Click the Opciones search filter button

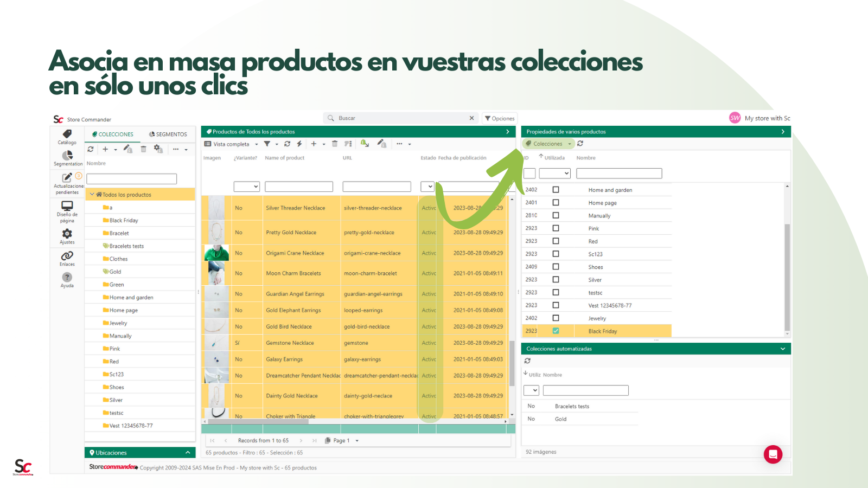500,118
